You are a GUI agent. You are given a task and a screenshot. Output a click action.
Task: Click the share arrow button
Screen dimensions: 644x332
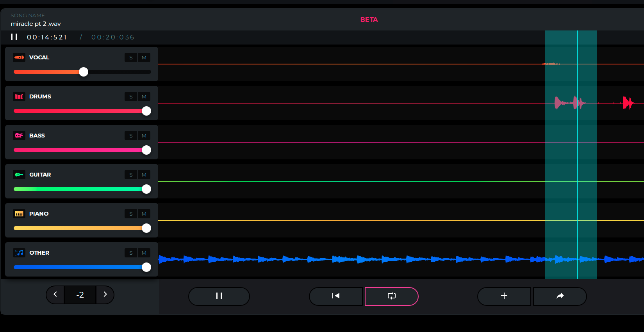point(560,296)
